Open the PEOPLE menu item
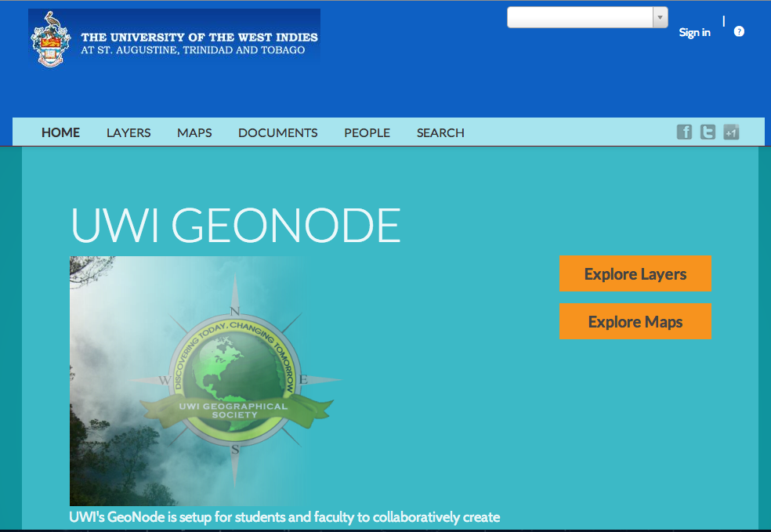Screen dimensions: 771x532 [x=367, y=132]
